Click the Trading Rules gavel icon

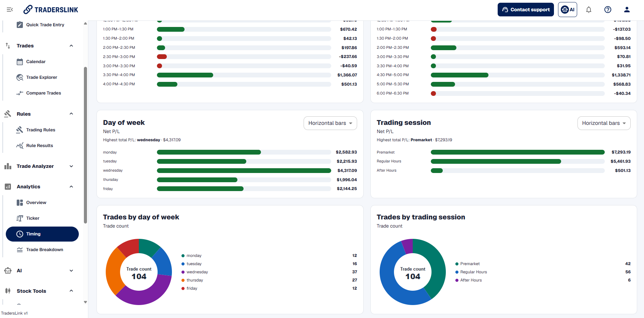coord(20,130)
